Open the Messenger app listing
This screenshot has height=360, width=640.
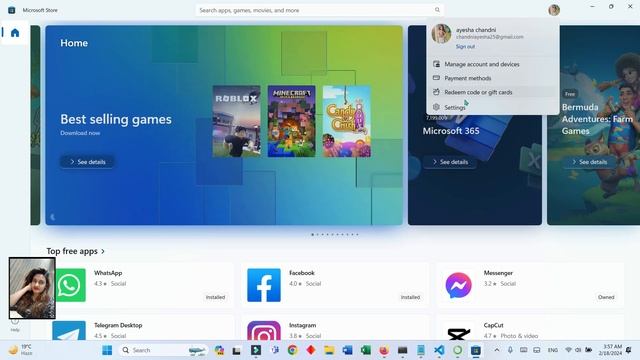[530, 285]
